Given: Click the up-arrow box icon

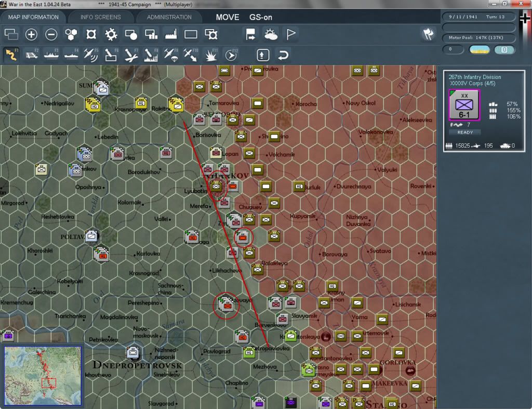Looking at the screenshot, I should point(263,55).
